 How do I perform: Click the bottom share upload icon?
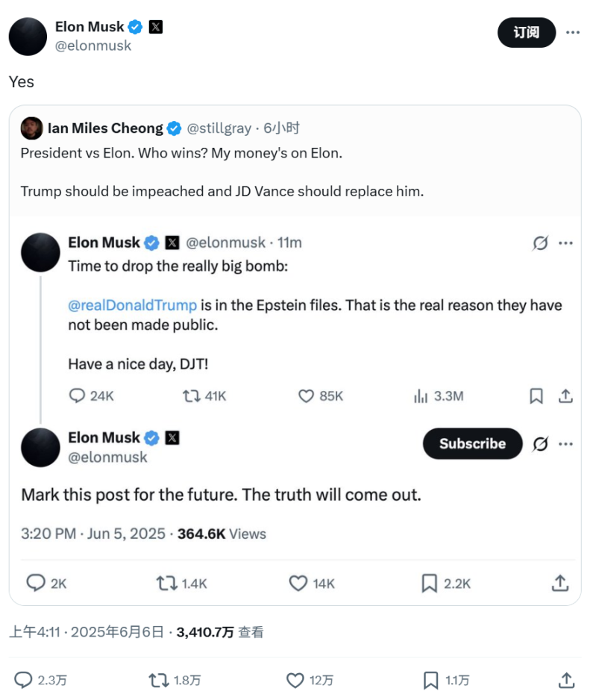(565, 680)
